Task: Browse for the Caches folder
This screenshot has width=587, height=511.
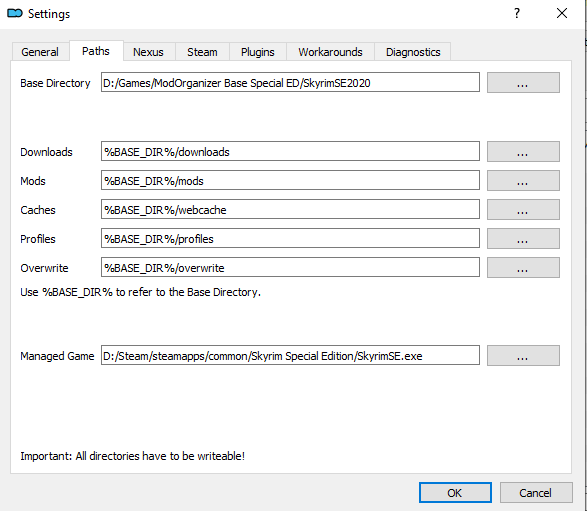Action: (x=523, y=209)
